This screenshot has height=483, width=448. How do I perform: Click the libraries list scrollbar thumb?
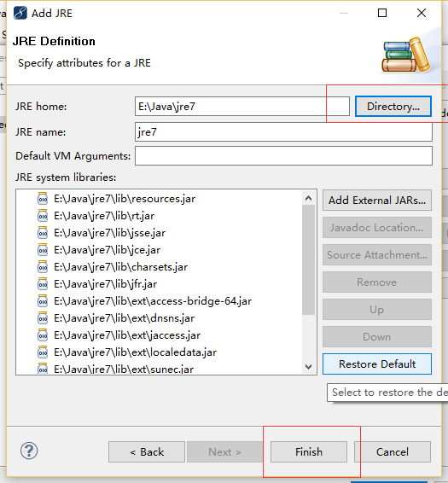tap(308, 259)
